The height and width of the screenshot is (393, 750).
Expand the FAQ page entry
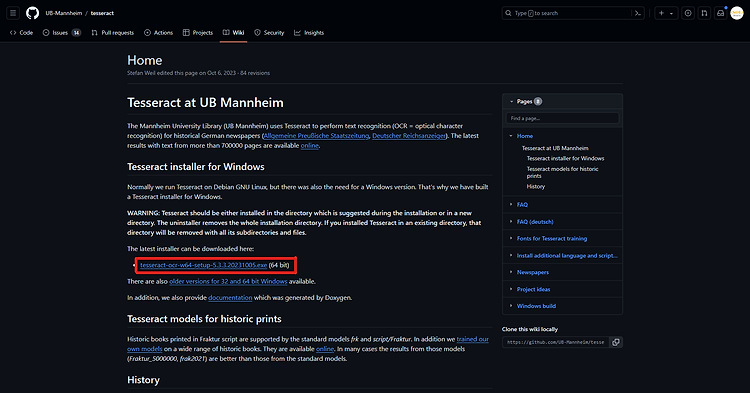(x=511, y=204)
